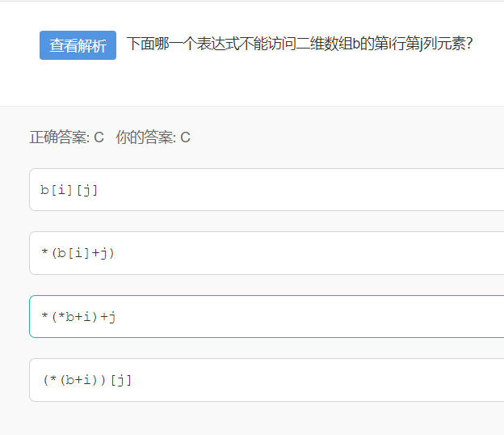Screen dimensions: 504x435
Task: Click the letter C after 你的答案
Action: coord(185,137)
